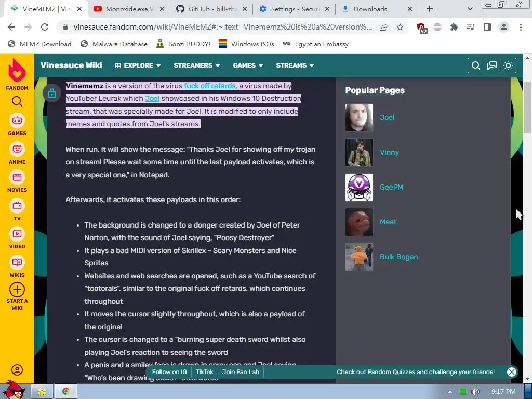This screenshot has height=399, width=532.
Task: Expand the STREAMS dropdown menu
Action: pyautogui.click(x=295, y=65)
